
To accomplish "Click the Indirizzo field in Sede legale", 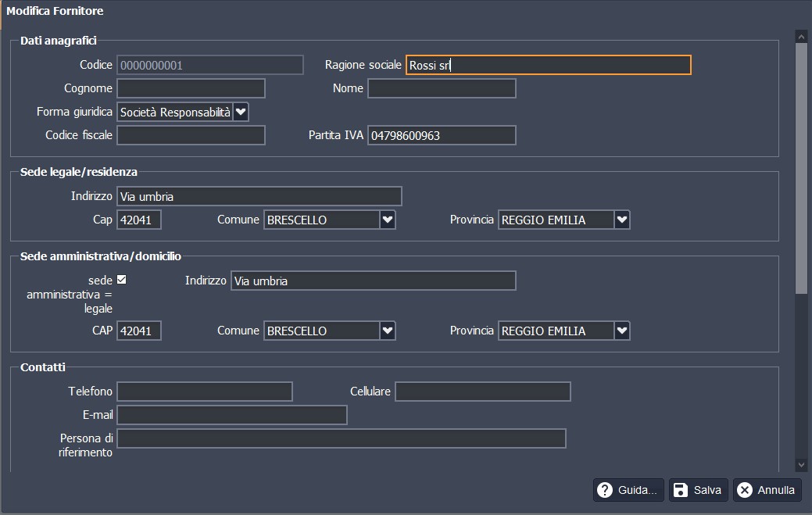I will click(x=259, y=196).
